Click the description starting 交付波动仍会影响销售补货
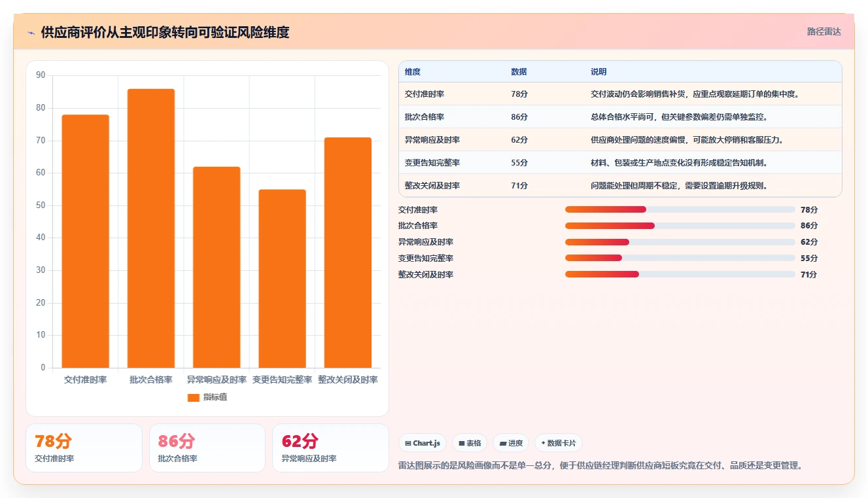 pos(695,94)
